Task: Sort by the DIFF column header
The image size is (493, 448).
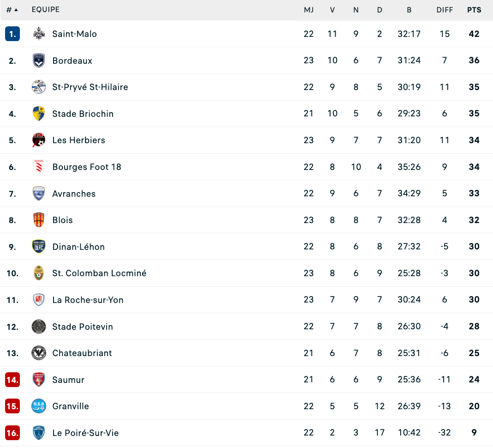Action: pos(445,10)
